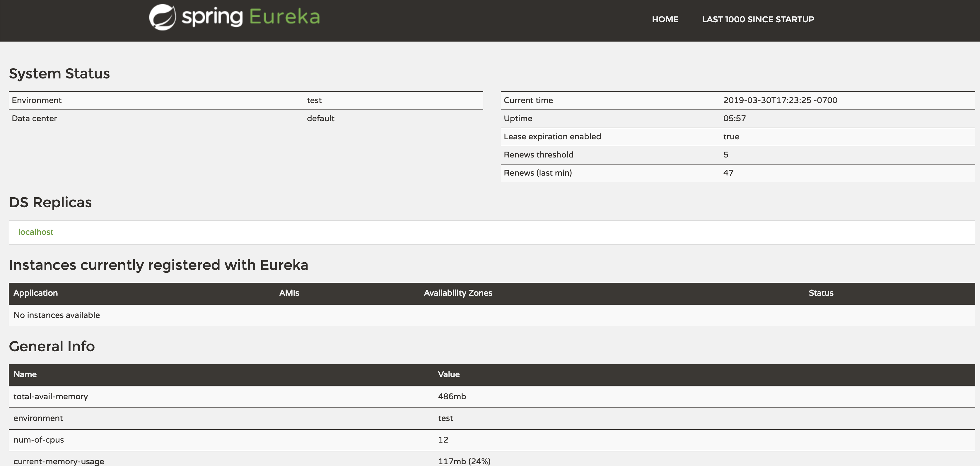The width and height of the screenshot is (980, 466).
Task: Click the Spring Eureka leaf logo
Action: click(163, 17)
